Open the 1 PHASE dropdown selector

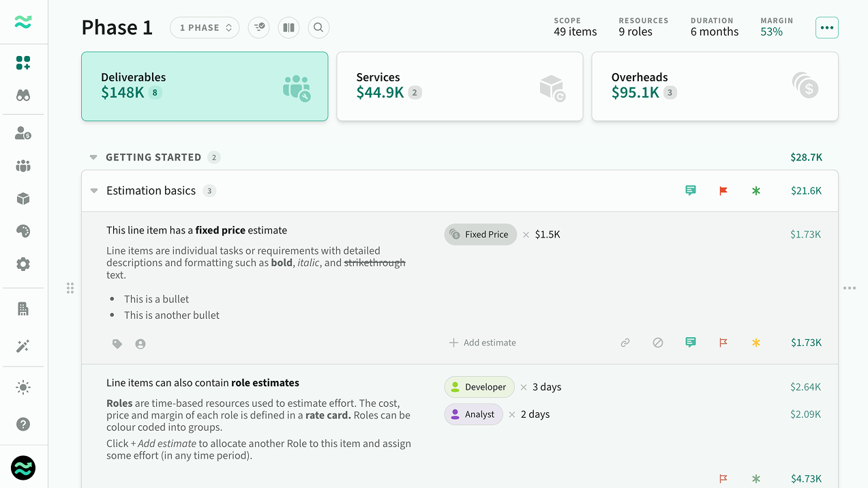point(205,28)
